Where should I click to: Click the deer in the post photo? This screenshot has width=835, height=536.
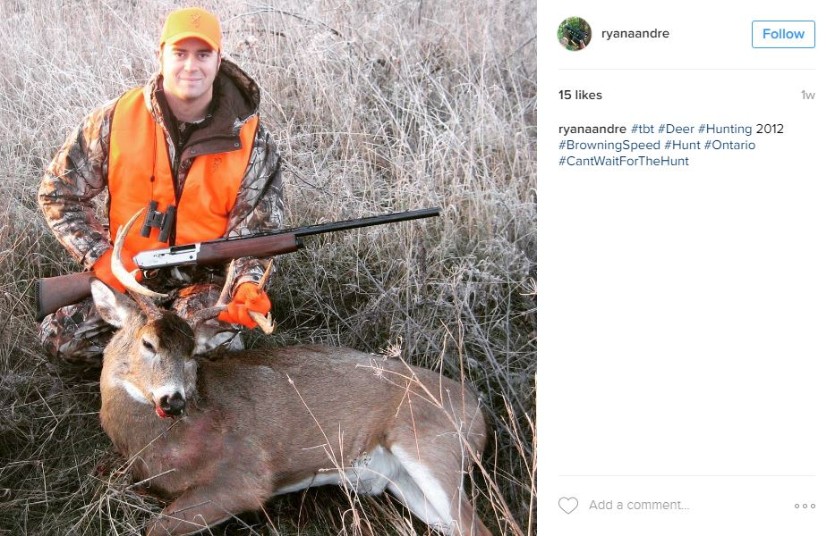click(x=300, y=420)
